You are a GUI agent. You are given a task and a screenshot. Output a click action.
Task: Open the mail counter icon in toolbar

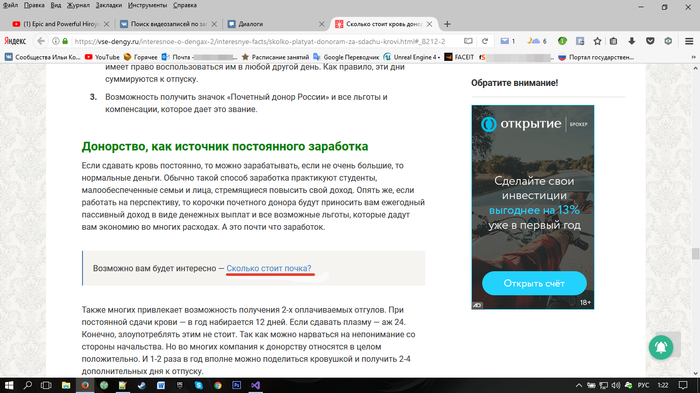(508, 41)
